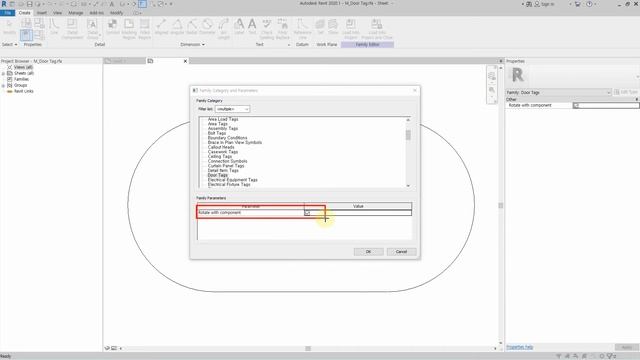Select the Text tool in ribbon
Image resolution: width=640 pixels, height=360 pixels.
(252, 27)
